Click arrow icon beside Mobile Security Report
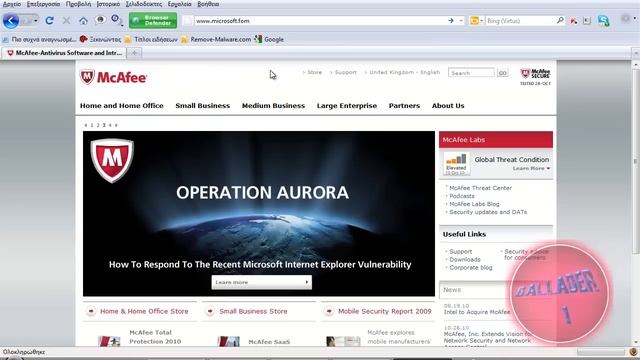This screenshot has height=360, width=640. coord(329,311)
